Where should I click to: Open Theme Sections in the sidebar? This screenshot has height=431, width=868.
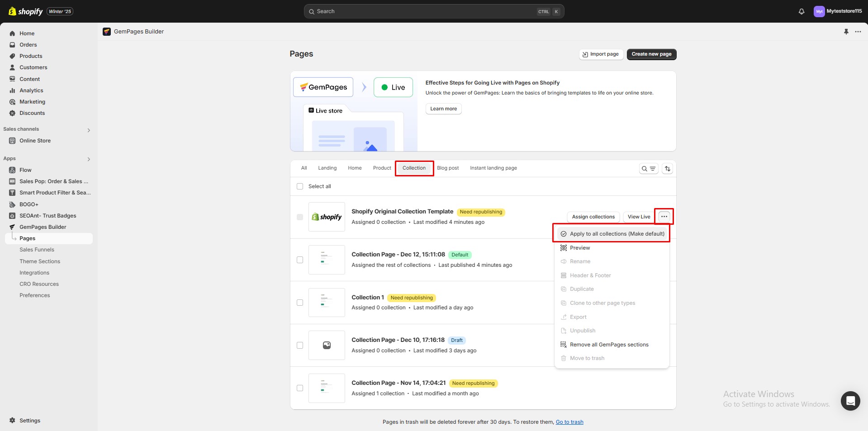click(x=40, y=261)
